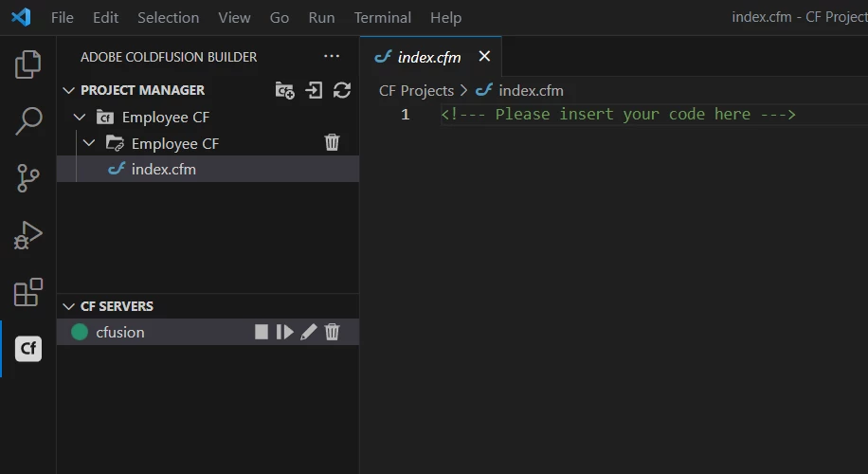The image size is (868, 474).
Task: Click index.cfm in the breadcrumb
Action: pyautogui.click(x=531, y=90)
